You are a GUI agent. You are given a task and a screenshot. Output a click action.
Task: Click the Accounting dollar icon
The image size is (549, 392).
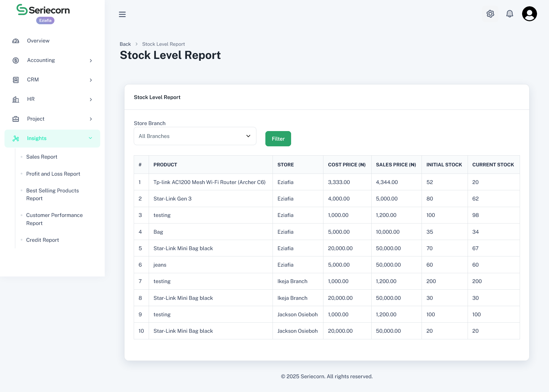[x=16, y=60]
